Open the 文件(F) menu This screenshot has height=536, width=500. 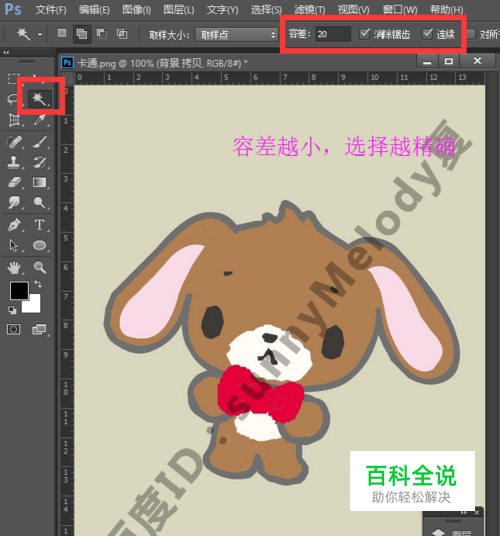(x=51, y=10)
